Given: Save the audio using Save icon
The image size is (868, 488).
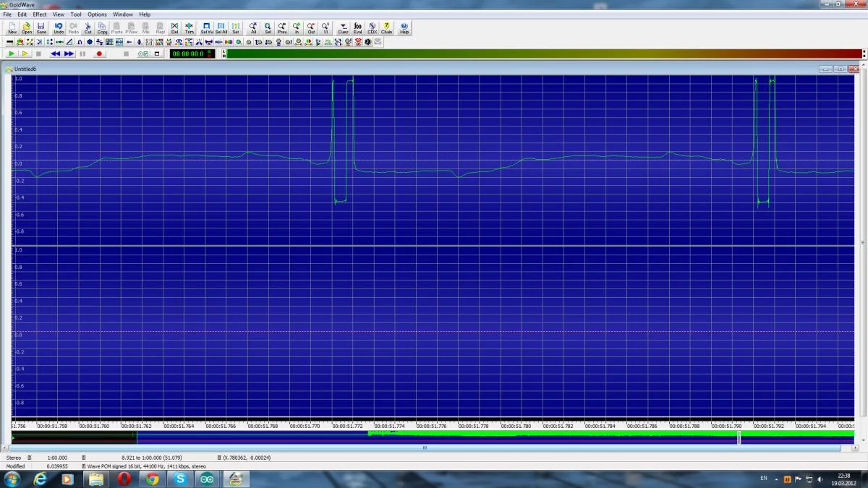Looking at the screenshot, I should 41,28.
